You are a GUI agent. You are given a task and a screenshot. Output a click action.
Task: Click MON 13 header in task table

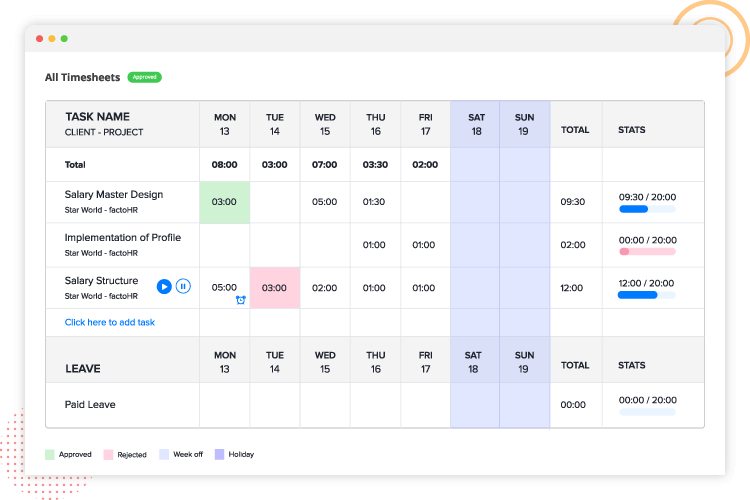click(225, 124)
